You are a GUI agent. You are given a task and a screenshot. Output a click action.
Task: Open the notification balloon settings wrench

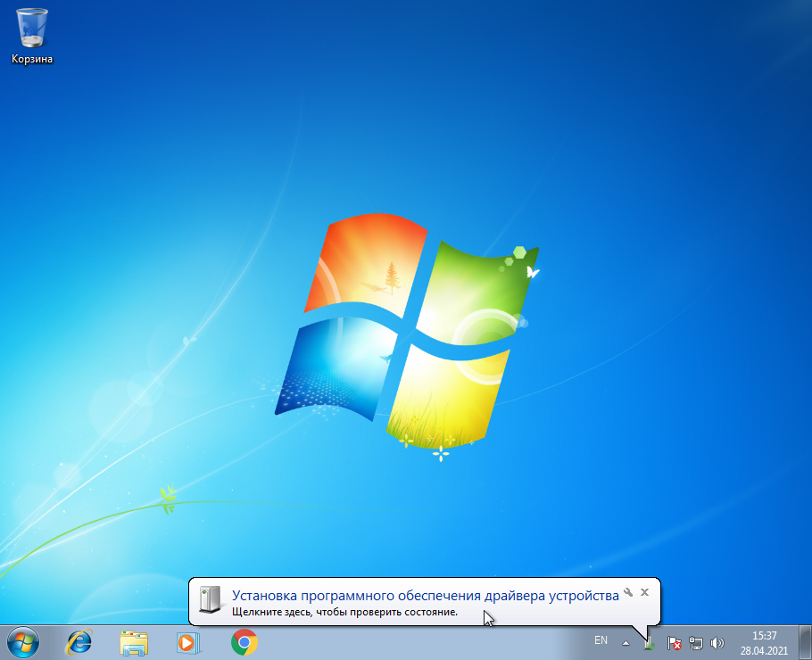tap(628, 592)
